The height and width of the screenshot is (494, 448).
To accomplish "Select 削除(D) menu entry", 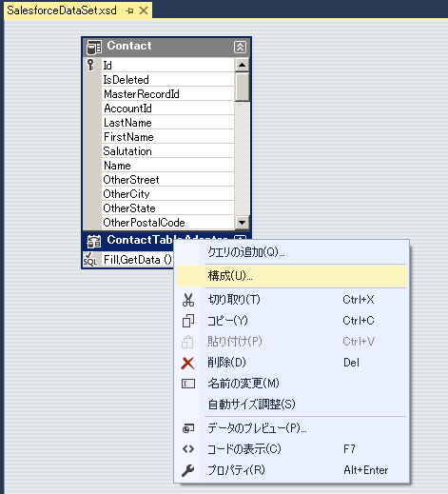I will point(292,363).
